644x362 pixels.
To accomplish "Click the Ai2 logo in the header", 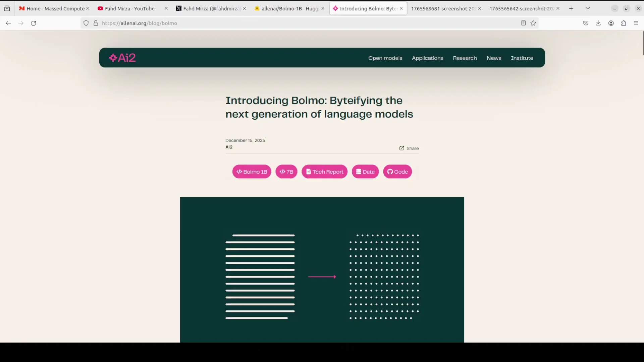I will (122, 57).
